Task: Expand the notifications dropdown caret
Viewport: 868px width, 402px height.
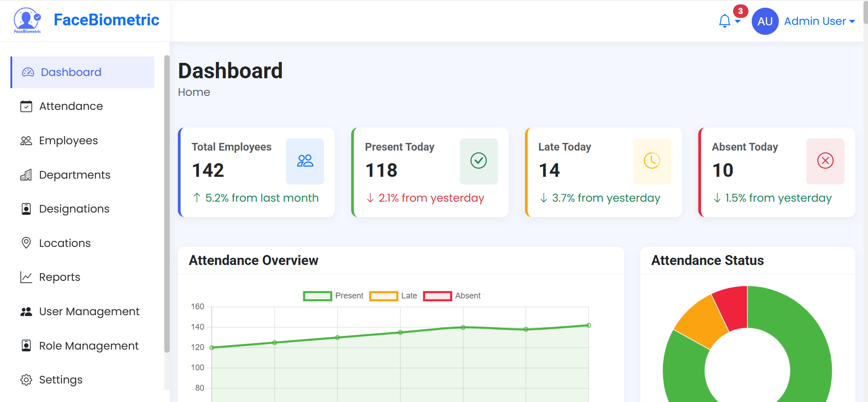Action: coord(738,21)
